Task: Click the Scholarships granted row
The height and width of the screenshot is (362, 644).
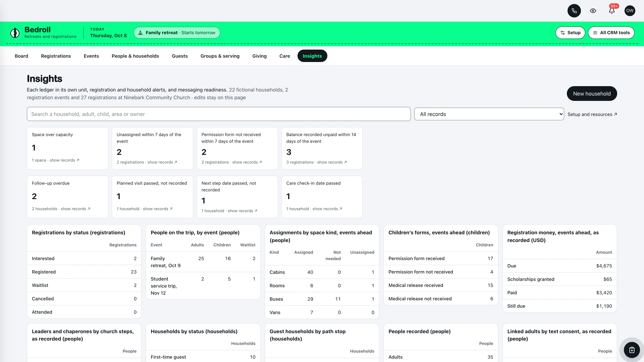Action: pos(559,279)
